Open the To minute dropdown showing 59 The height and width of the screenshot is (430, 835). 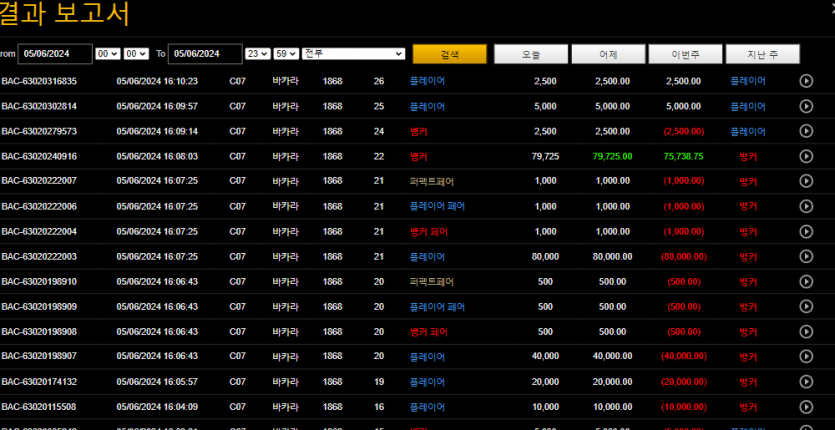(x=286, y=54)
